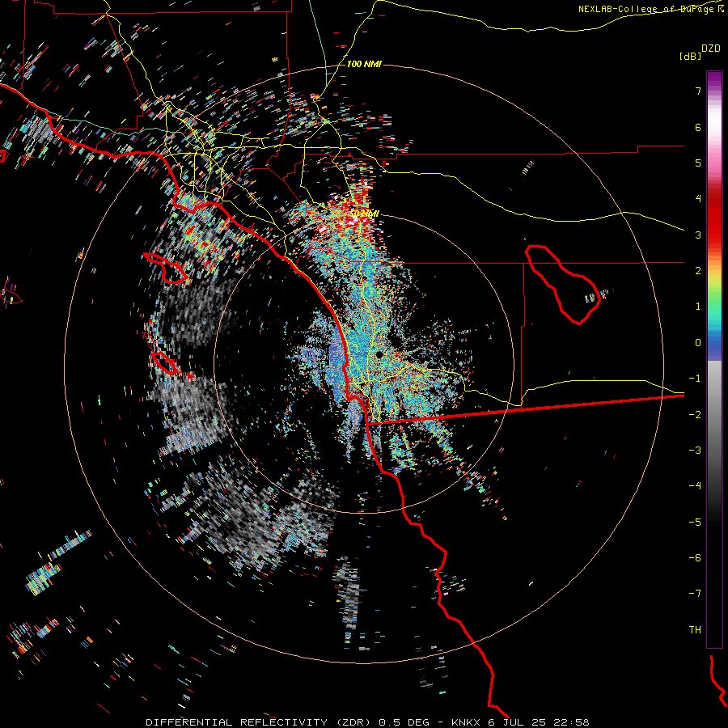Image resolution: width=728 pixels, height=728 pixels.
Task: Click the -4 value on the color scale
Action: point(695,485)
